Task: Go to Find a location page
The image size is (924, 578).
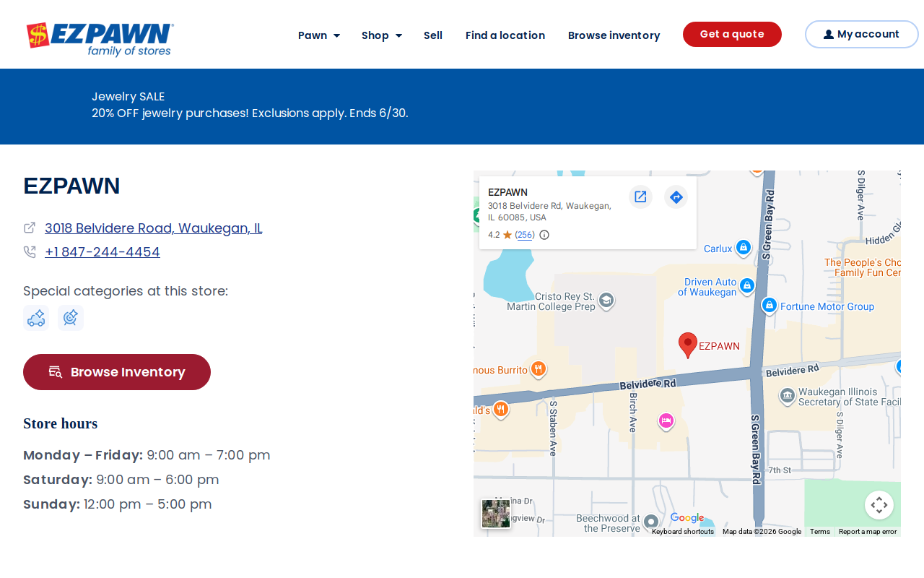Action: (x=505, y=35)
